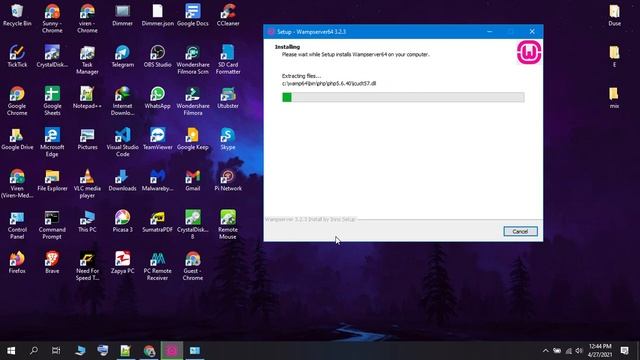Select the Microsoft Edge desktop icon

(52, 142)
